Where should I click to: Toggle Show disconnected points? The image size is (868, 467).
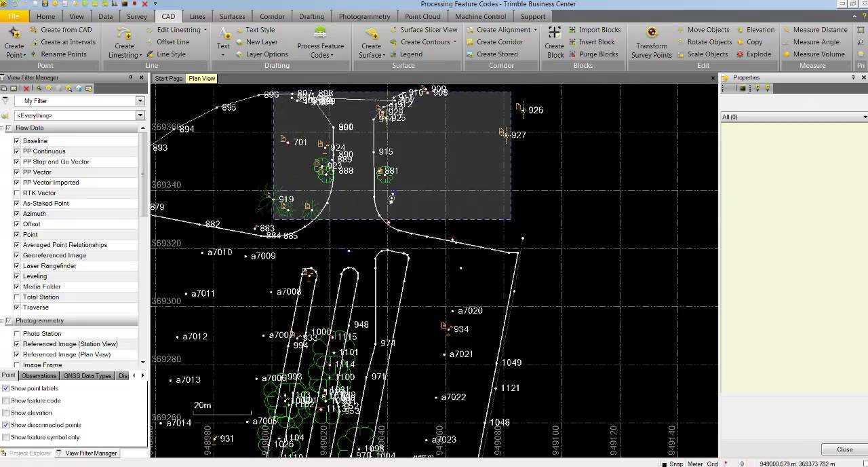coord(6,425)
